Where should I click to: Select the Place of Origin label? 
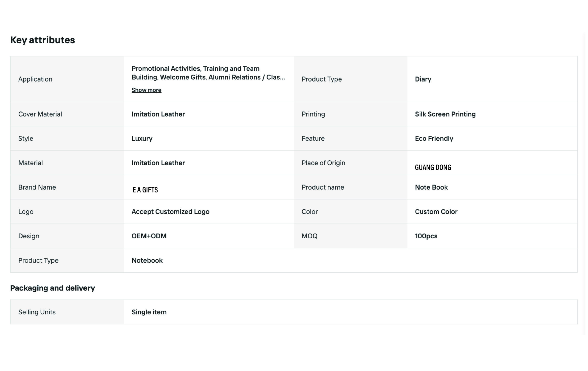323,163
